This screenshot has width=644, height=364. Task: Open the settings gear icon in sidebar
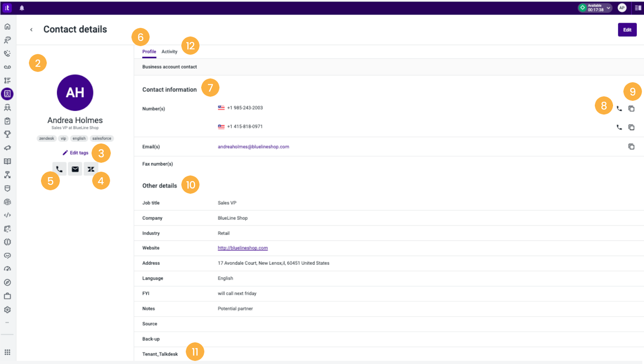pyautogui.click(x=7, y=310)
